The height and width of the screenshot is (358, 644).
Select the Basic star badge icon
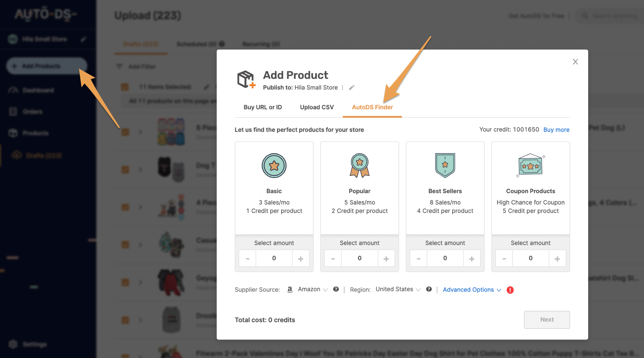pos(274,165)
